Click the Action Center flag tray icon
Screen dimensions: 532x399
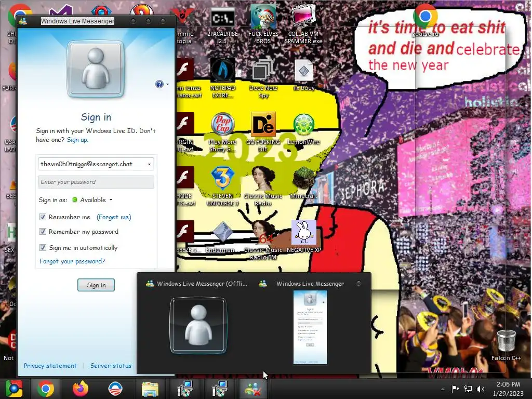point(455,389)
